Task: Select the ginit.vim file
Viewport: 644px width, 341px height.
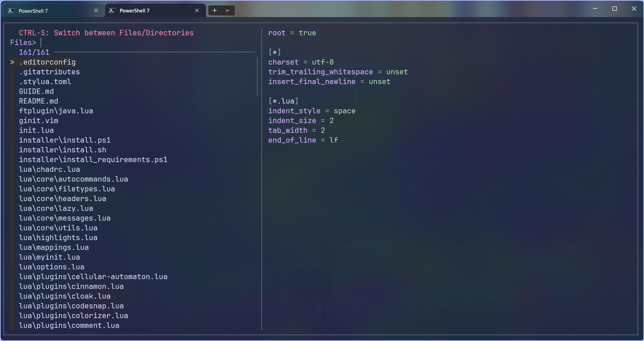Action: [x=39, y=121]
